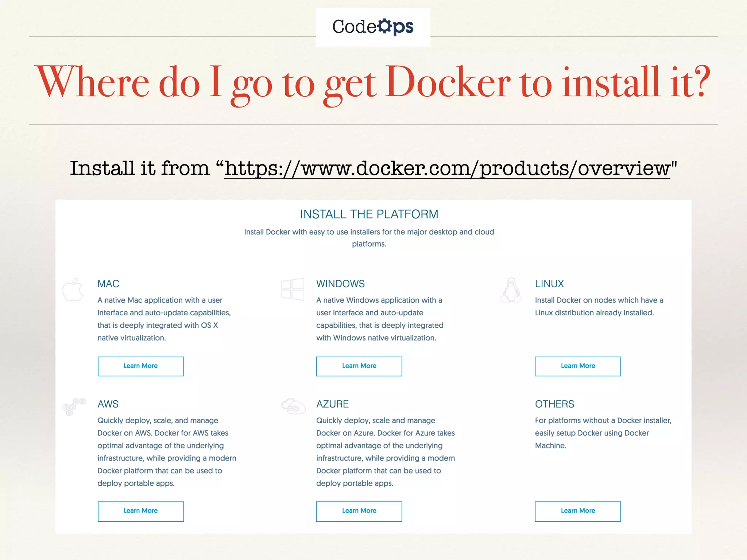
Task: Click the AWS heading
Action: (108, 404)
